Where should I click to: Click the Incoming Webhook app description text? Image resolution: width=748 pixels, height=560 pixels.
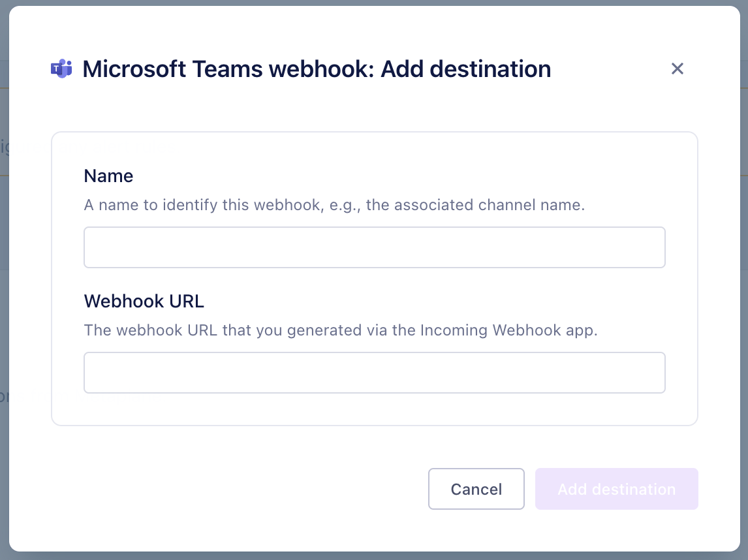tap(340, 330)
